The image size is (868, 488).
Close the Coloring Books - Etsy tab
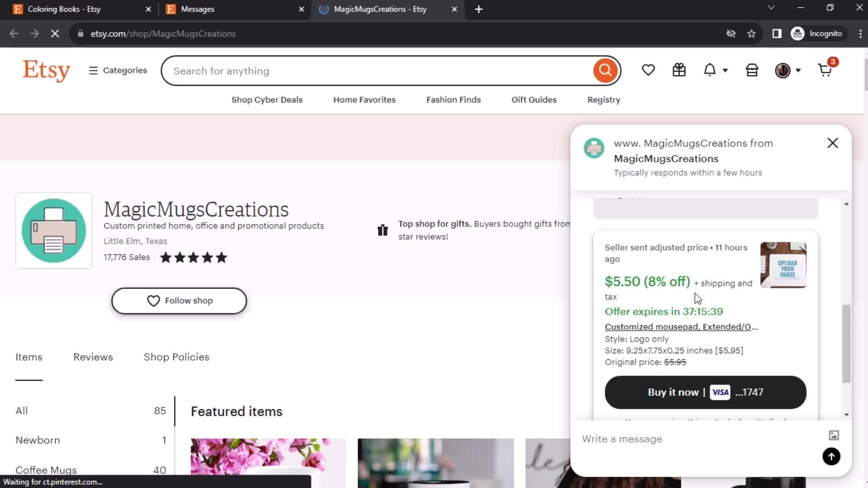pyautogui.click(x=148, y=9)
